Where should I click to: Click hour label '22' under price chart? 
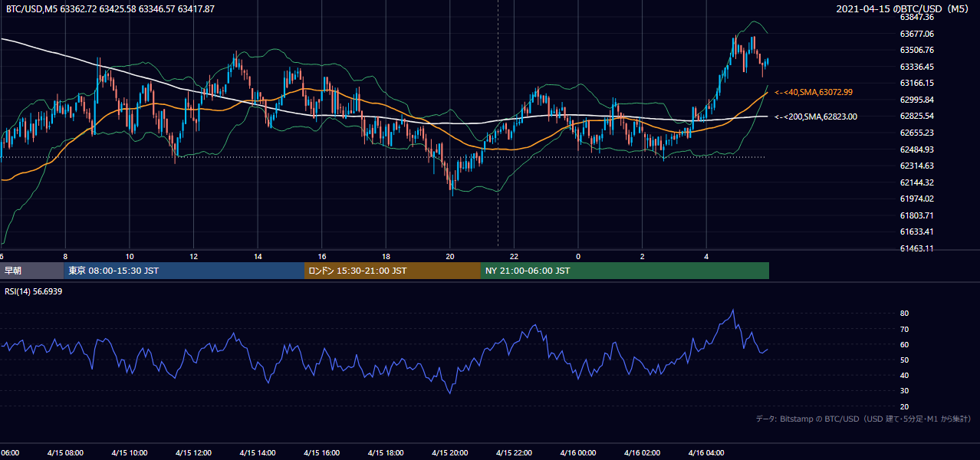click(515, 257)
